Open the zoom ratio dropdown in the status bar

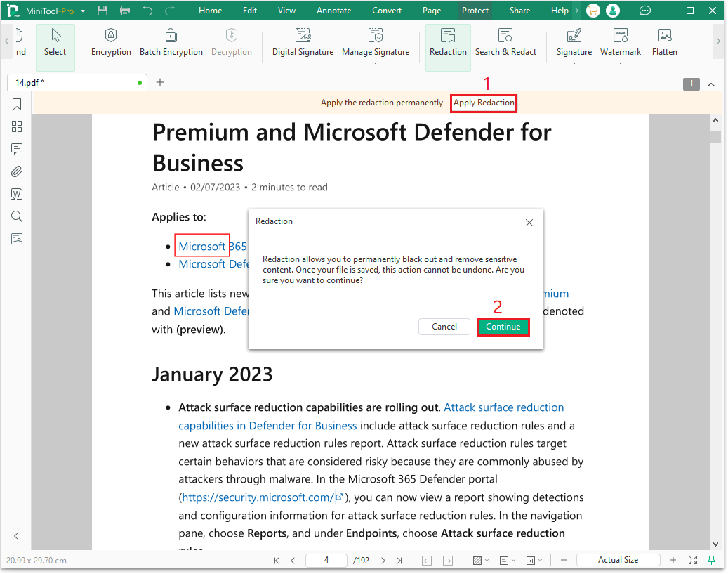(x=618, y=559)
